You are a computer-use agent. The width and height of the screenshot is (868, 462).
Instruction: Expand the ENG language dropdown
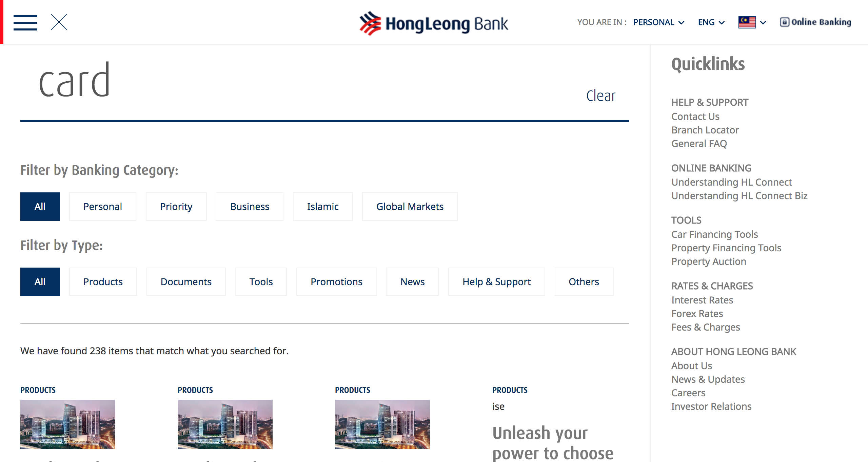coord(710,22)
